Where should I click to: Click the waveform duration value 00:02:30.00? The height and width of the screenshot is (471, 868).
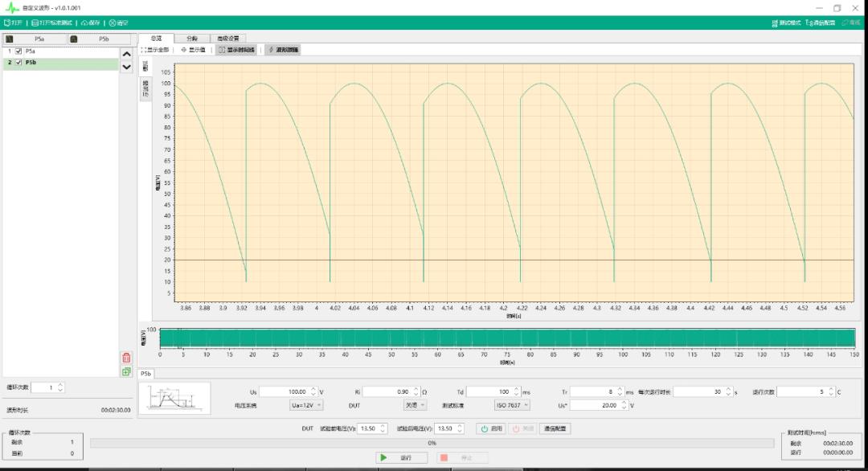pyautogui.click(x=116, y=410)
